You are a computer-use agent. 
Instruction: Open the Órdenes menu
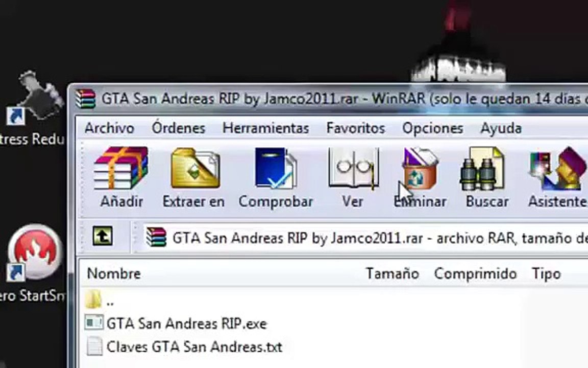[x=179, y=128]
